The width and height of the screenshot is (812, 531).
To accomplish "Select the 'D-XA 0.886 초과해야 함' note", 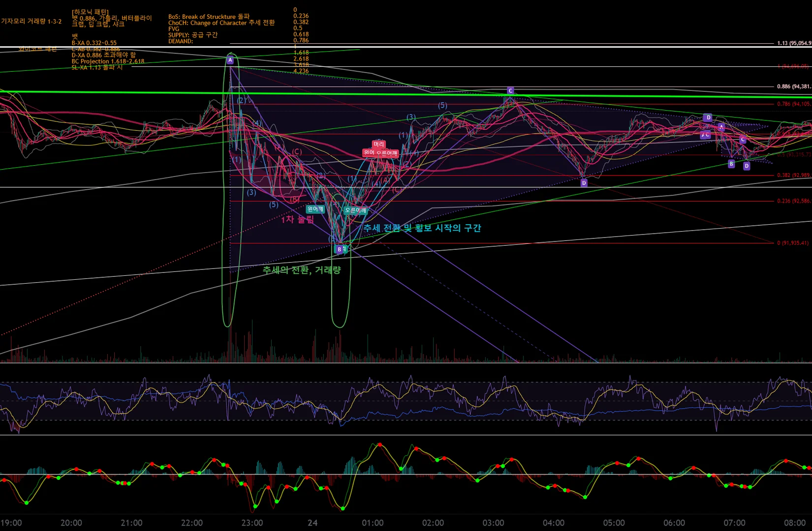I will tap(103, 55).
